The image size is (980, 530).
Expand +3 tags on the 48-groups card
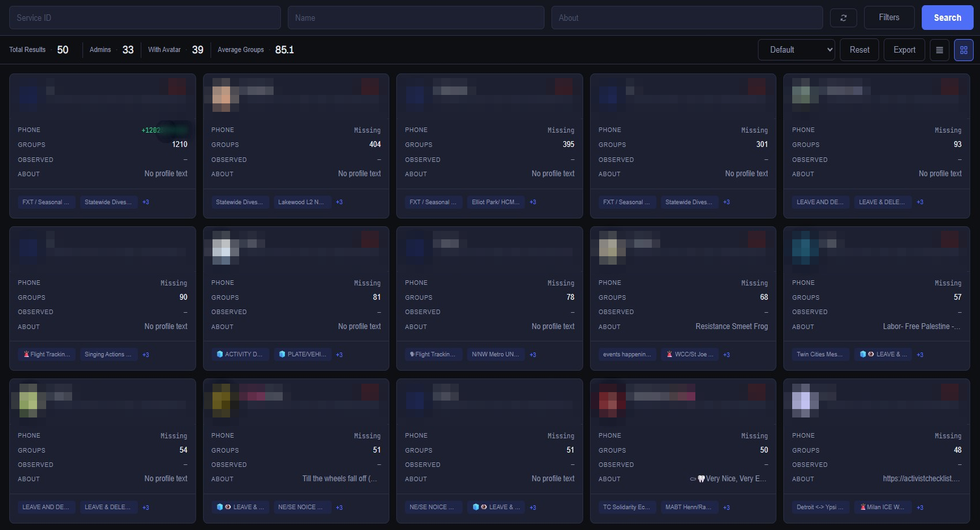[x=920, y=508]
